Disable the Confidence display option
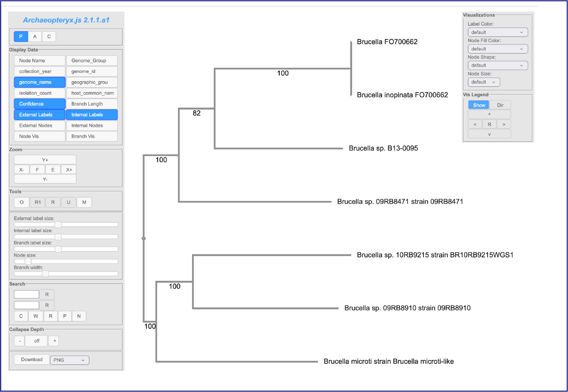Image resolution: width=568 pixels, height=392 pixels. (40, 104)
